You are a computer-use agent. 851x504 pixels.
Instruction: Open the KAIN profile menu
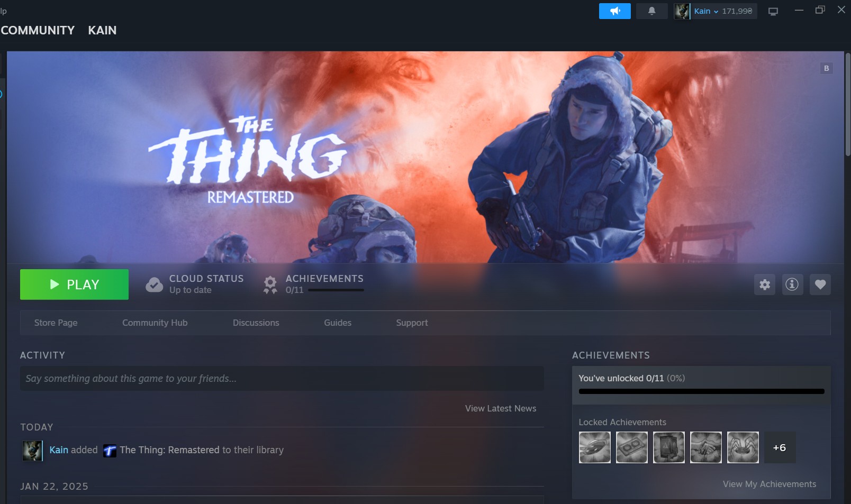click(102, 31)
